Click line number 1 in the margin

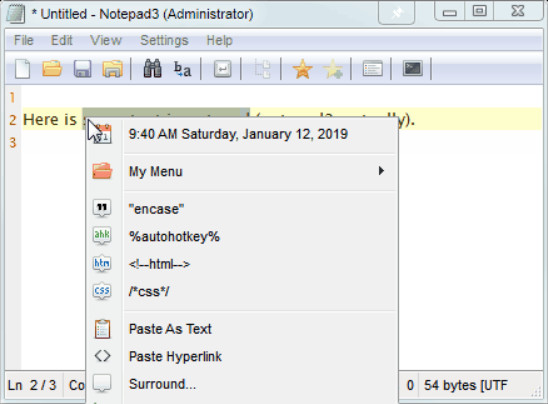[x=12, y=98]
